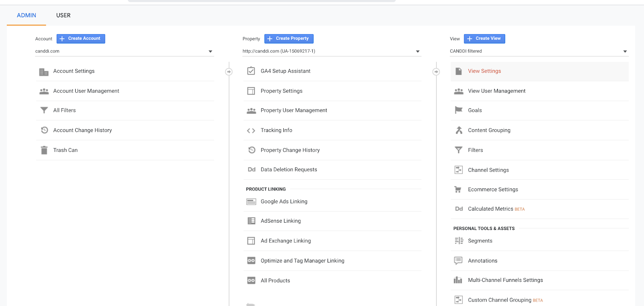Open Ecommerce Settings link
The image size is (644, 306).
click(493, 189)
